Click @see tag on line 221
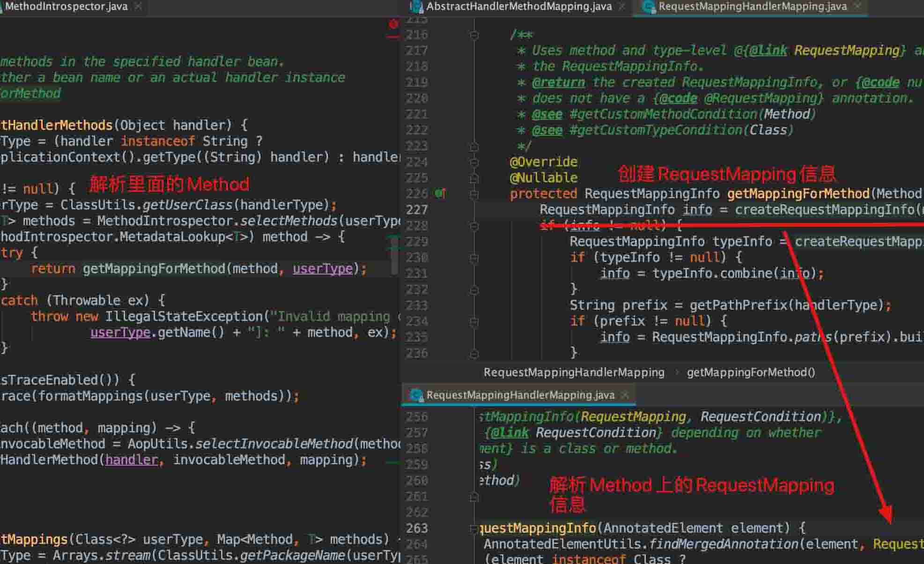The width and height of the screenshot is (924, 564). click(x=547, y=114)
